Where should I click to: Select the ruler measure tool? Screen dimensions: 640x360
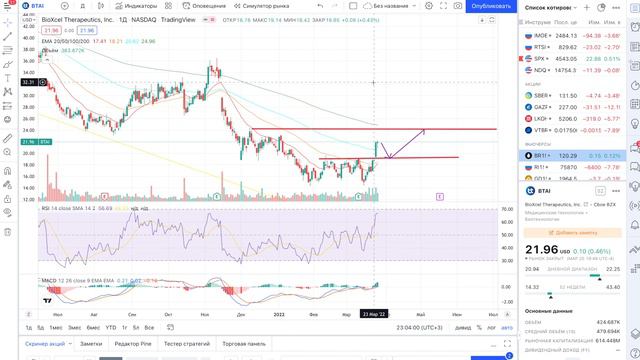tap(7, 138)
